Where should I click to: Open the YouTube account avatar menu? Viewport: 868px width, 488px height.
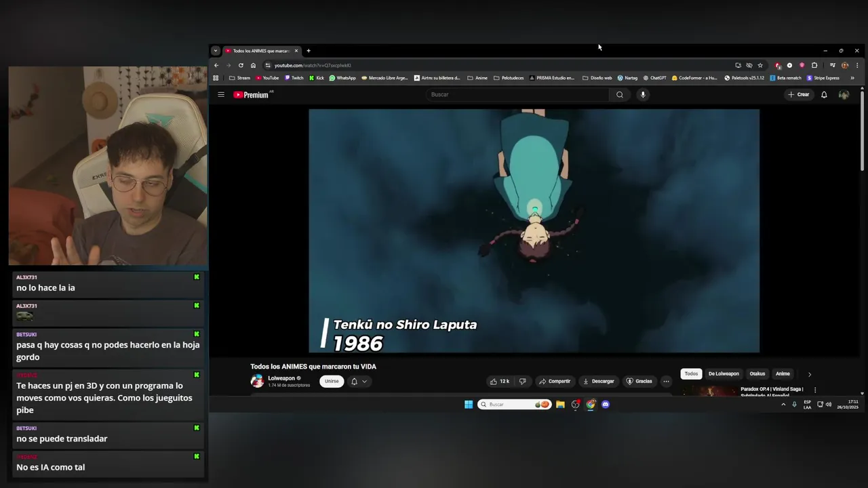pyautogui.click(x=844, y=95)
